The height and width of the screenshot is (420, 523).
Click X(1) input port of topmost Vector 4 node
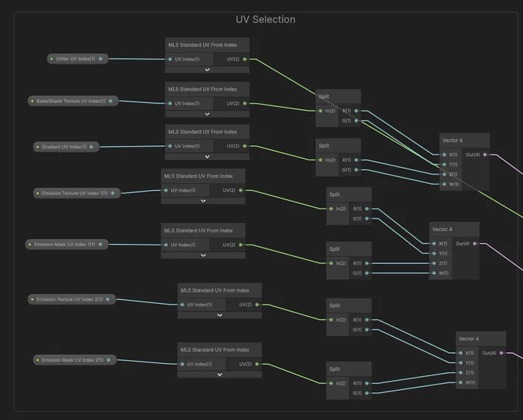[445, 155]
